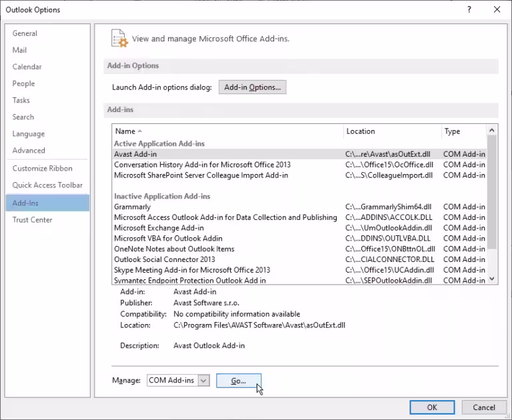Sort by the Location column header
The width and height of the screenshot is (512, 420).
393,131
